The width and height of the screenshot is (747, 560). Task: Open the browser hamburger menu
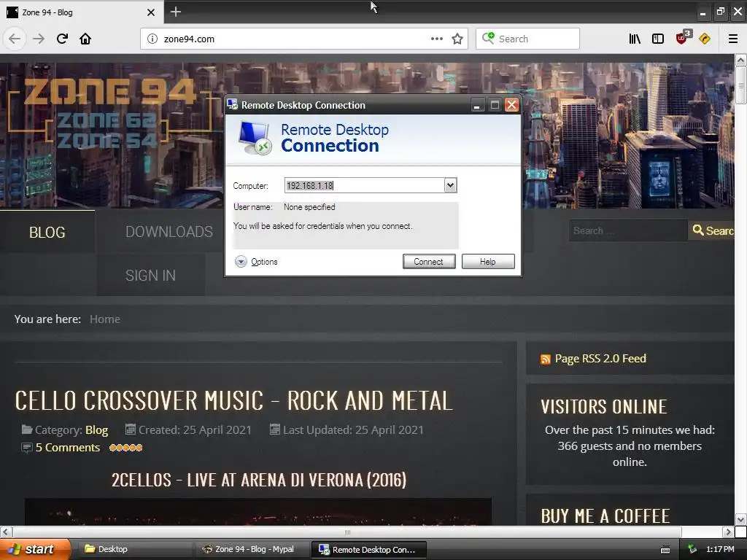click(733, 39)
